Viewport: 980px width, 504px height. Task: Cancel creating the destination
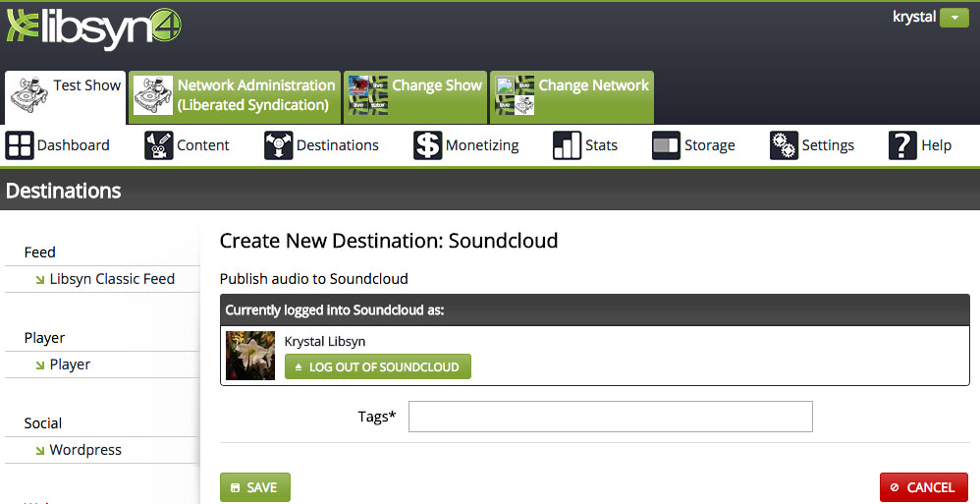(x=924, y=487)
